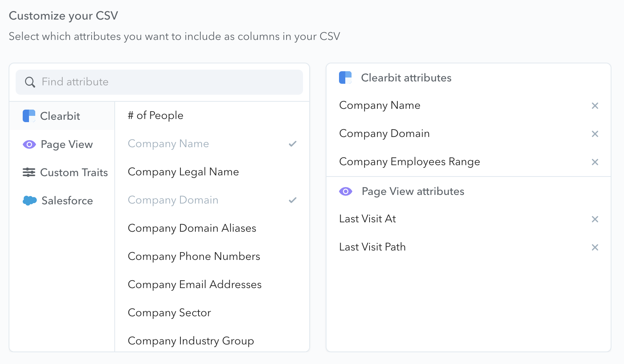Click the Page View attributes eye icon
The height and width of the screenshot is (364, 624).
(x=346, y=191)
